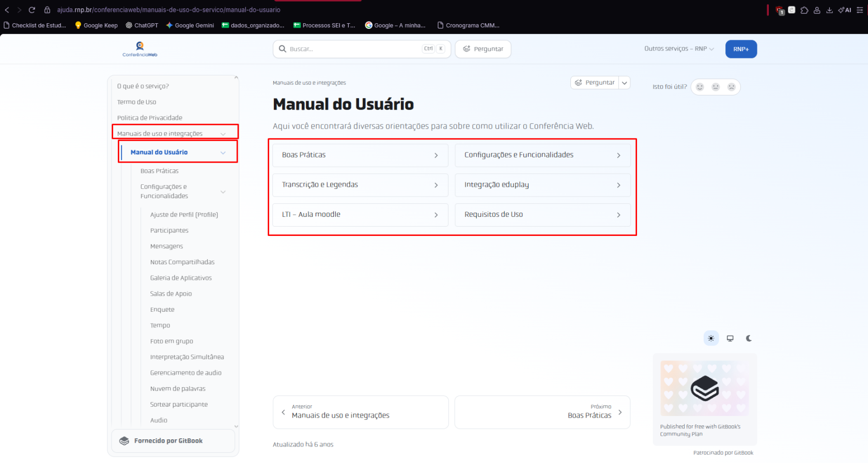This screenshot has width=868, height=463.
Task: Click the happy face feedback icon
Action: pos(700,87)
